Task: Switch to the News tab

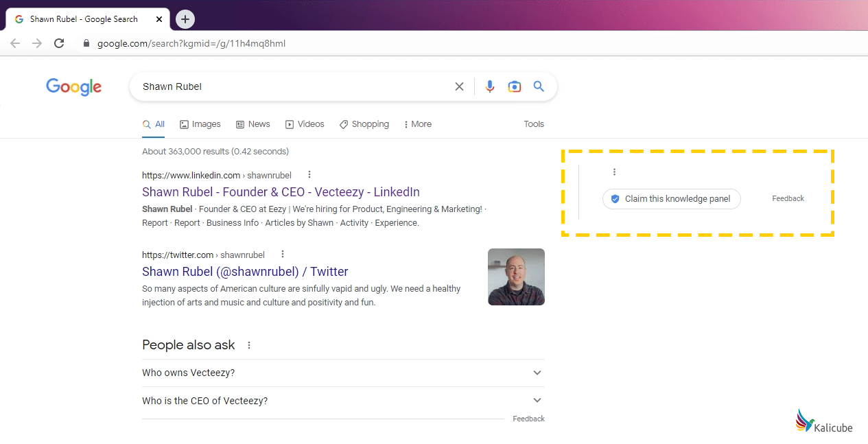Action: 253,124
